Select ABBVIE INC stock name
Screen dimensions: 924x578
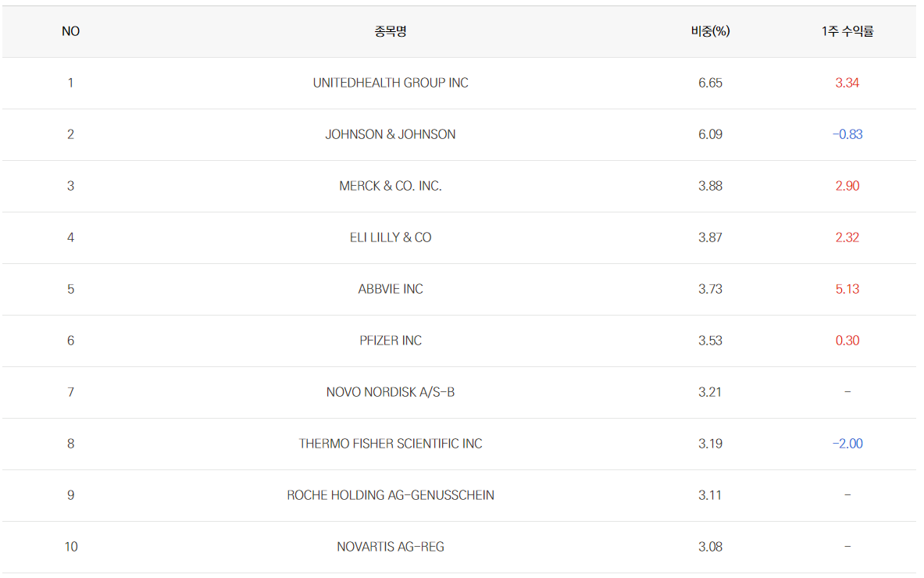(x=390, y=289)
